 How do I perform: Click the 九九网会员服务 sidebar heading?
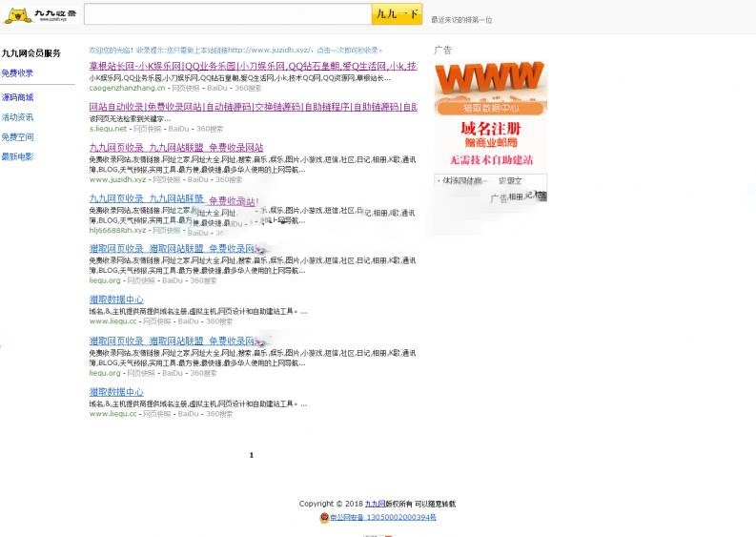[31, 53]
